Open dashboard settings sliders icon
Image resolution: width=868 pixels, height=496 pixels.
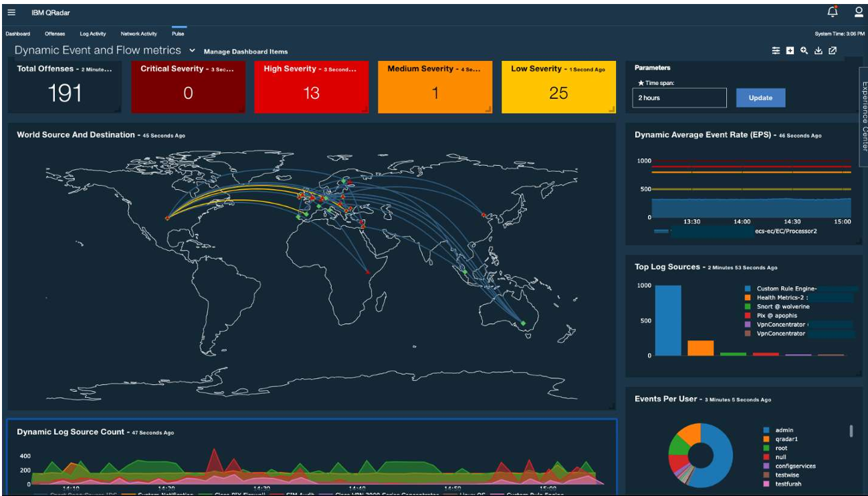(776, 51)
